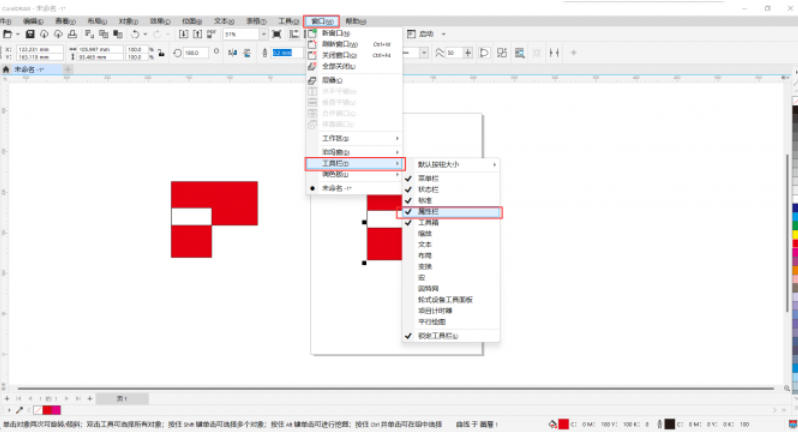Image resolution: width=798 pixels, height=432 pixels.
Task: Click the Save icon in standard toolbar
Action: (x=30, y=34)
